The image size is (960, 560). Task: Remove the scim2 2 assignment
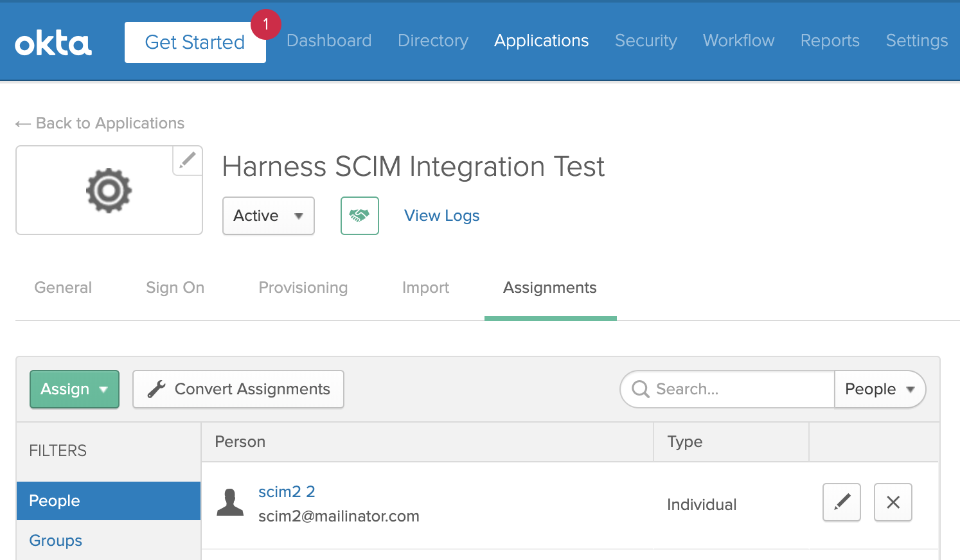(x=893, y=502)
